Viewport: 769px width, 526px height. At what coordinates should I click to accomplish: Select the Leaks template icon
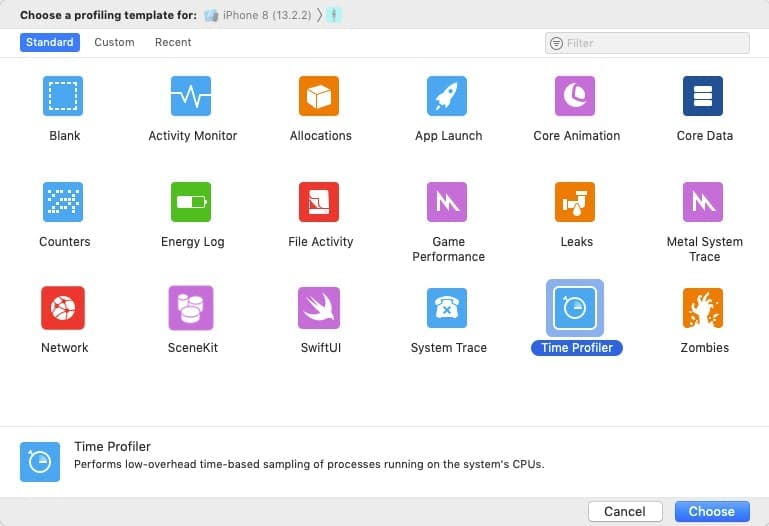(575, 201)
